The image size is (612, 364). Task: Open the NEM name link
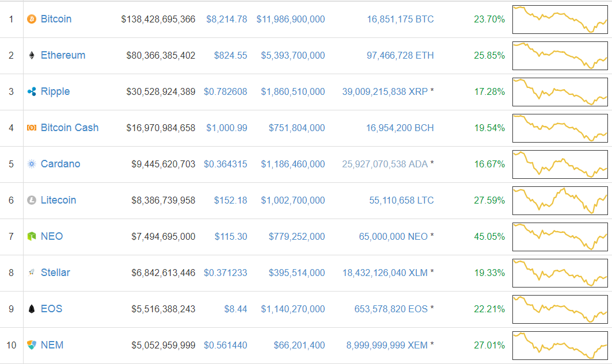point(52,345)
